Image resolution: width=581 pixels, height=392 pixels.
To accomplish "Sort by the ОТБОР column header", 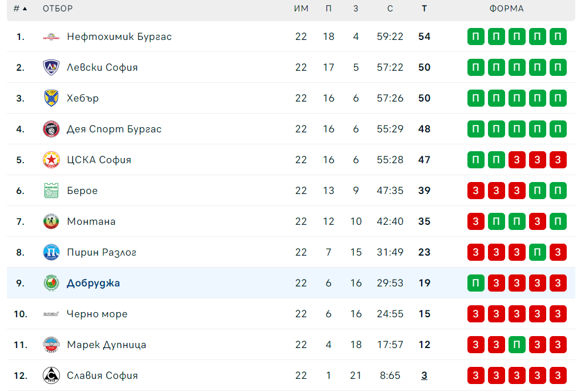I will (x=58, y=9).
